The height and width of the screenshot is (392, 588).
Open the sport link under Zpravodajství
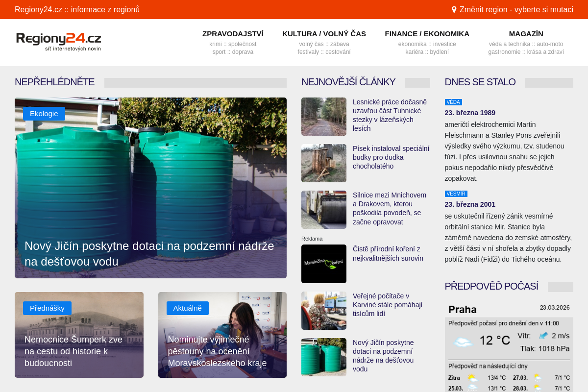click(x=219, y=51)
